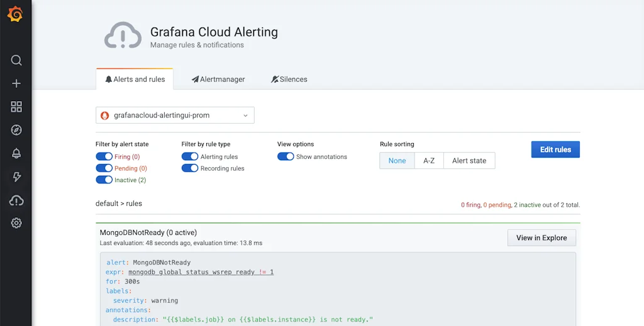Open the alerting bell icon in sidebar
This screenshot has width=644, height=326.
(16, 153)
